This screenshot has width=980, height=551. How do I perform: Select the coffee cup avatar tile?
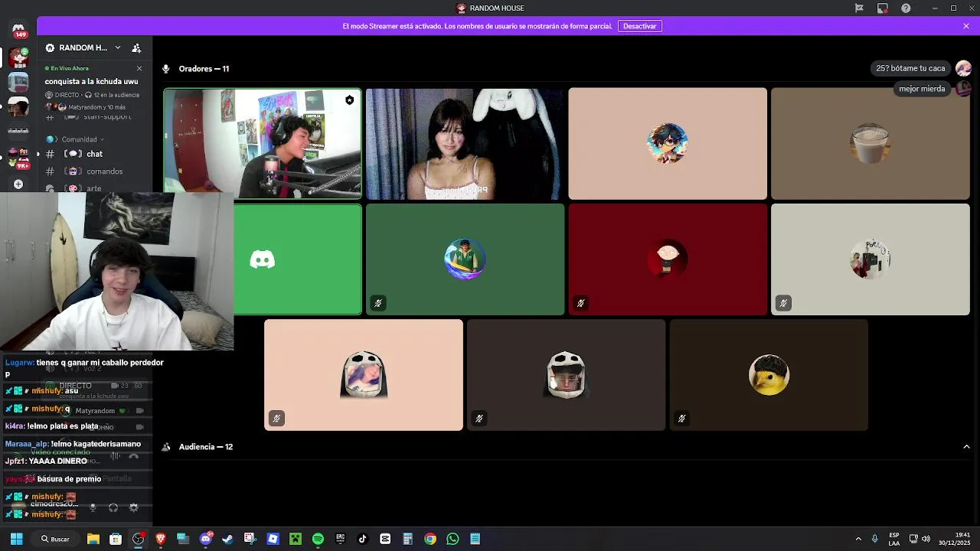coord(870,144)
